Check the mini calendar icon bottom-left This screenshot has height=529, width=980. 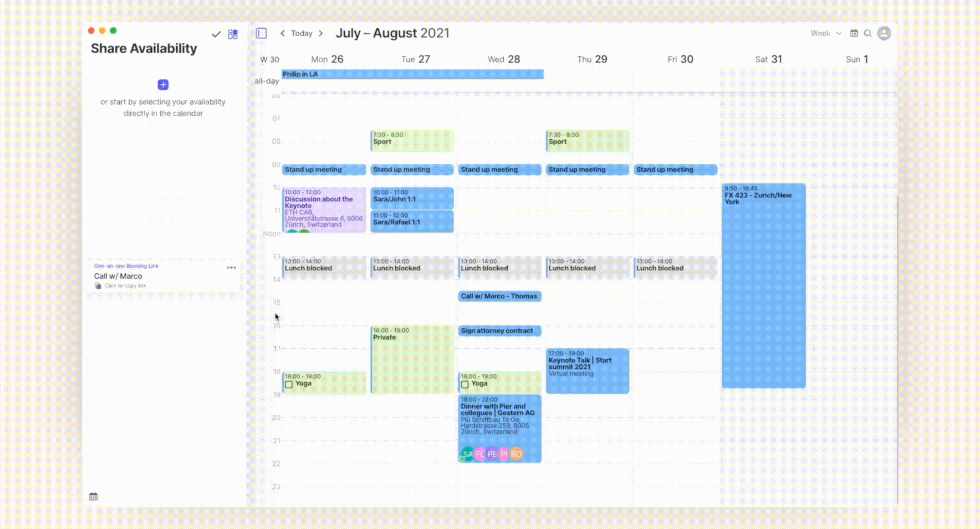(93, 496)
